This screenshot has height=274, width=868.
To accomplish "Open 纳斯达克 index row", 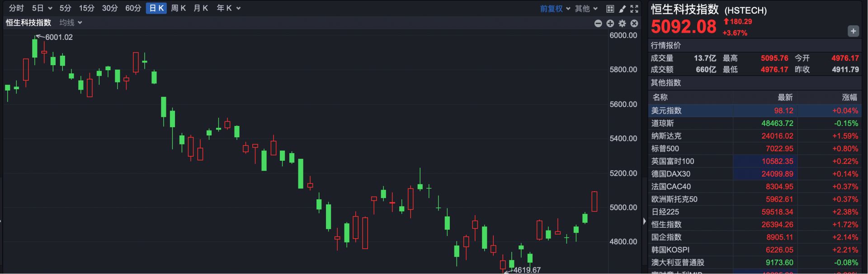I will pyautogui.click(x=754, y=136).
